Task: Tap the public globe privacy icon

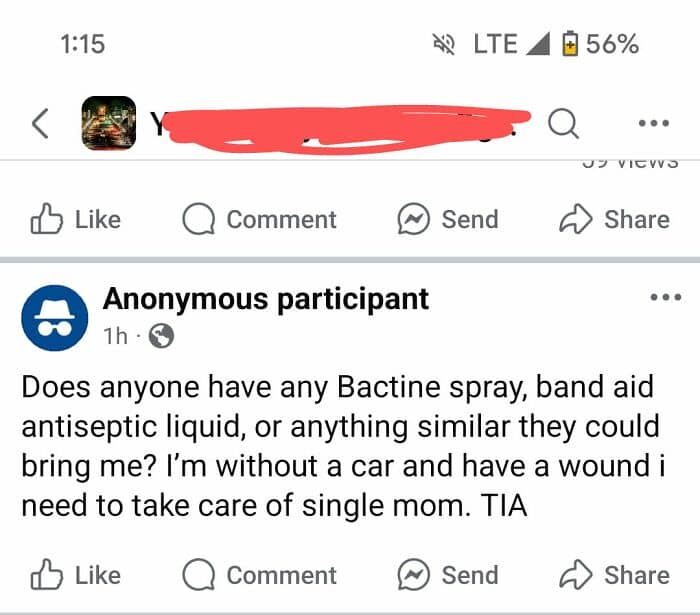Action: coord(161,337)
